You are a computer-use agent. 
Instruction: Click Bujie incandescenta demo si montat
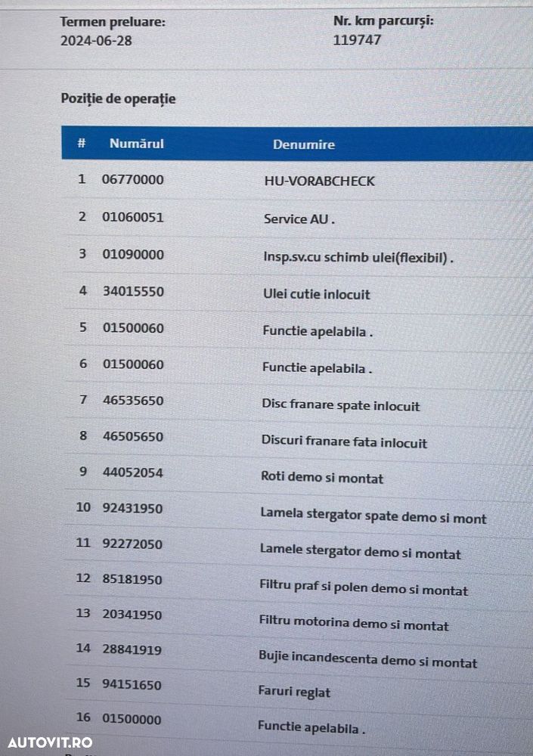click(x=367, y=662)
